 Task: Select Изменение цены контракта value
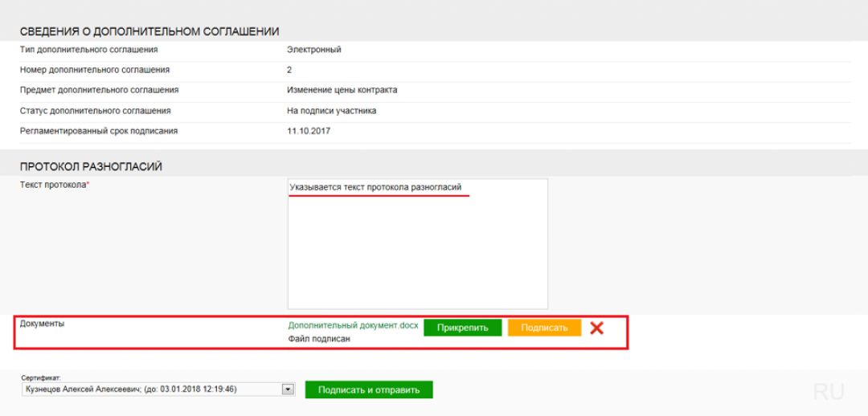click(x=342, y=90)
